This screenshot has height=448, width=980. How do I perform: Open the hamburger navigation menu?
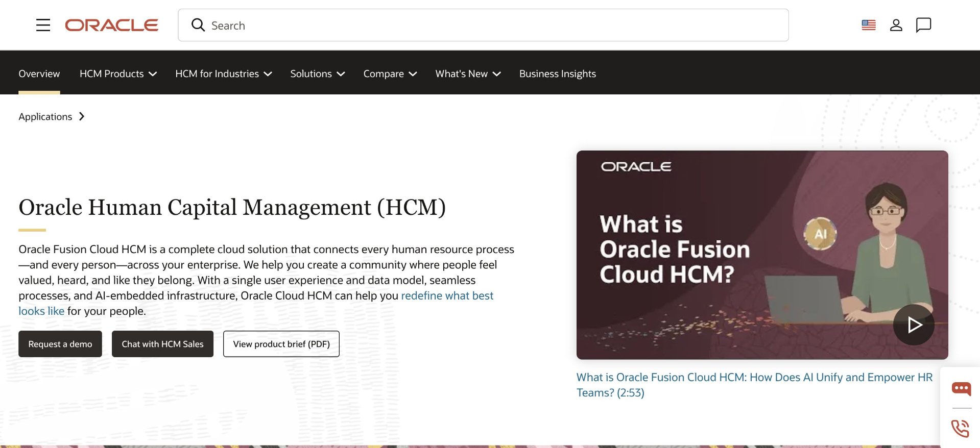click(x=43, y=25)
